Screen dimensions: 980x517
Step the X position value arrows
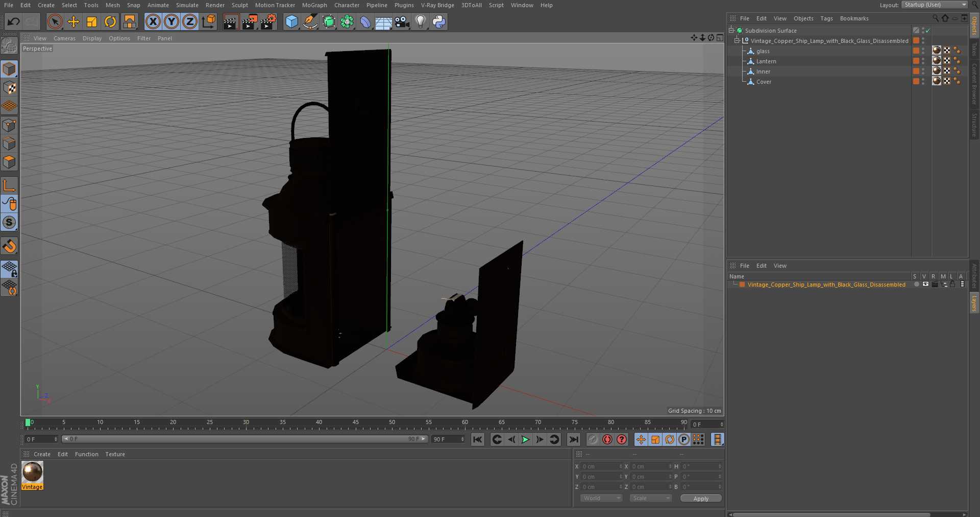tap(621, 466)
